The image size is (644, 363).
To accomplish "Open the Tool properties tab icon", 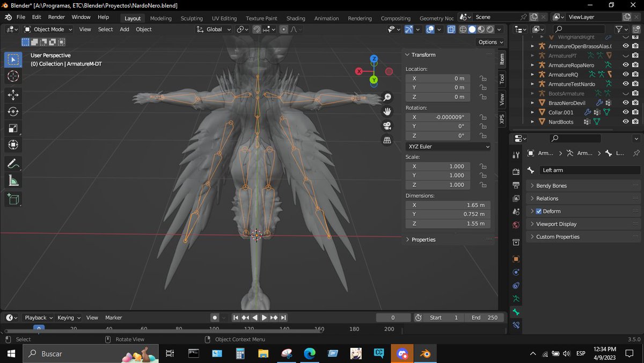I will 516,155.
